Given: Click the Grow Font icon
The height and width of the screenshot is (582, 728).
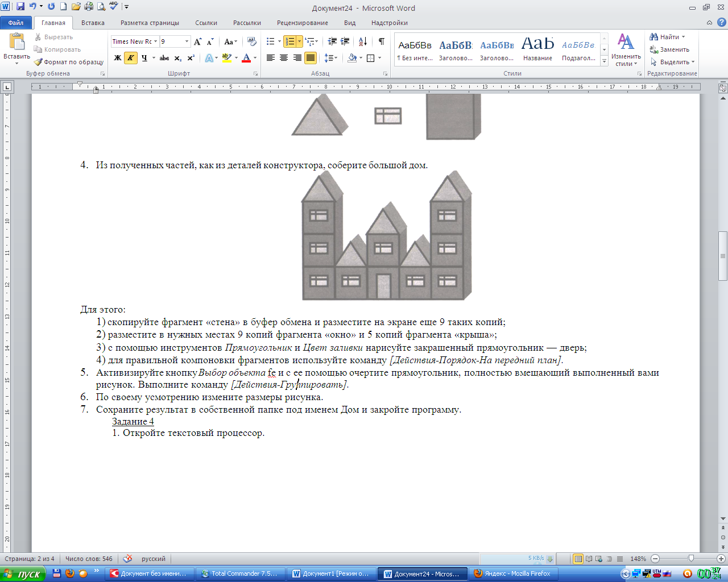Looking at the screenshot, I should (197, 41).
